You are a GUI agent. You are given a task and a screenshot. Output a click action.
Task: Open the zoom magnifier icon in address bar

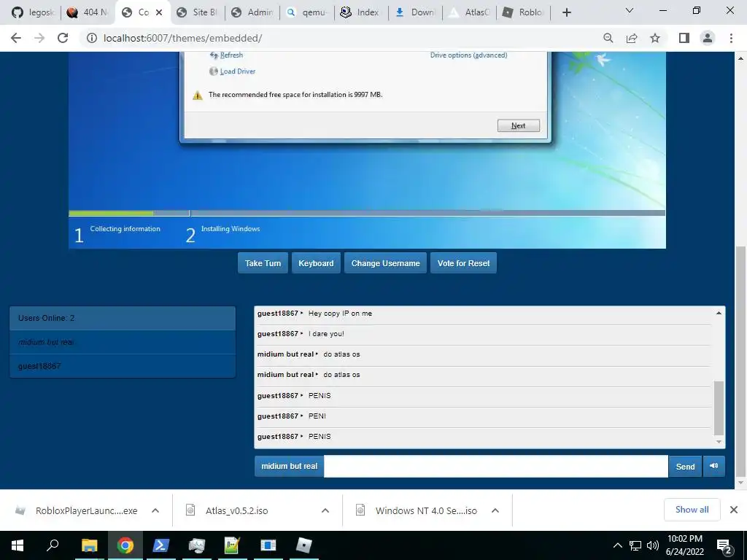pos(608,38)
